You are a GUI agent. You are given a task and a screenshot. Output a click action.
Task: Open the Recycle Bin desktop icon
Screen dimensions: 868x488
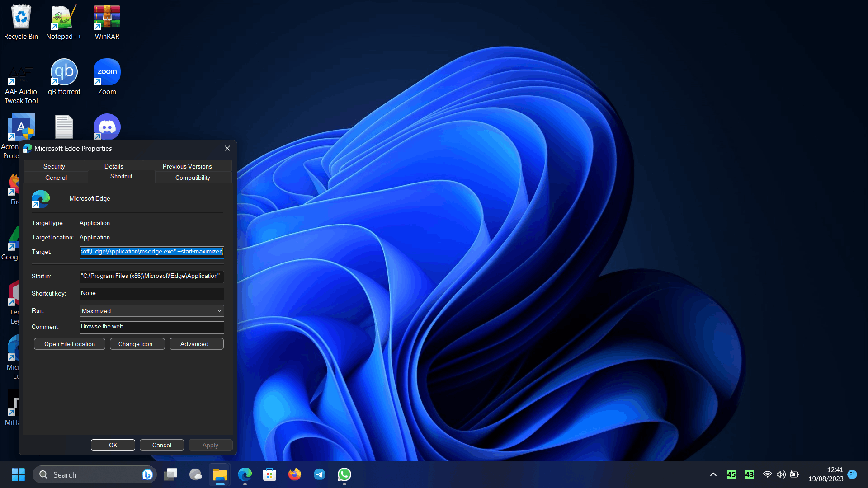21,22
